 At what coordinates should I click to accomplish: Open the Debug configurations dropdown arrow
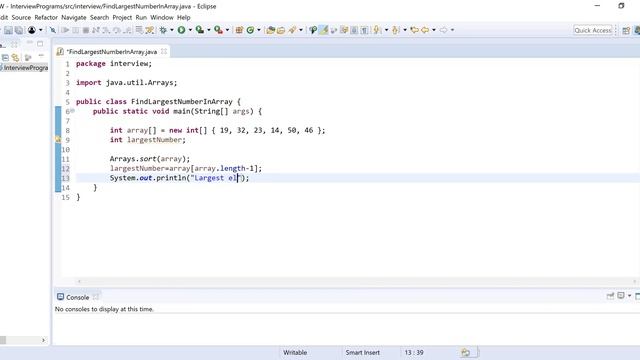pyautogui.click(x=171, y=30)
